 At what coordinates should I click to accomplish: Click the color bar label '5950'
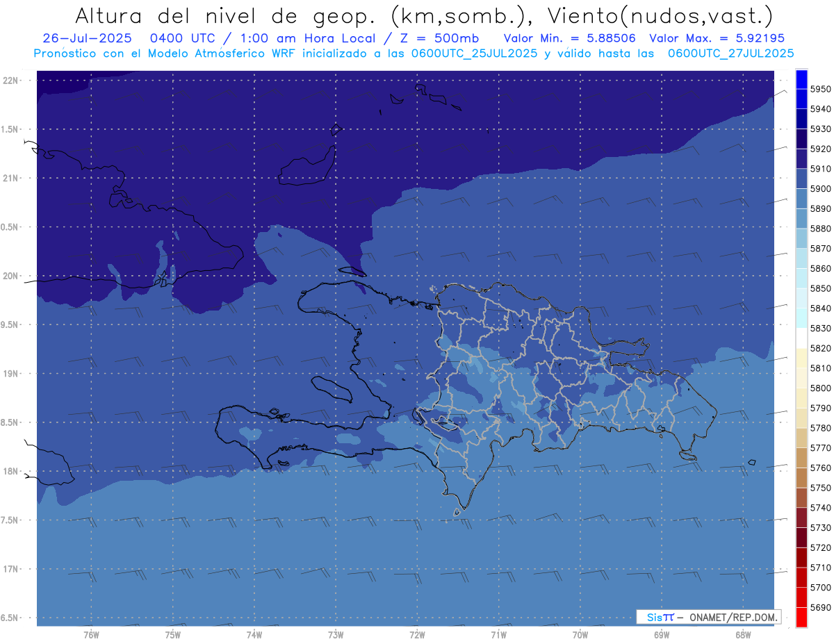pyautogui.click(x=821, y=89)
